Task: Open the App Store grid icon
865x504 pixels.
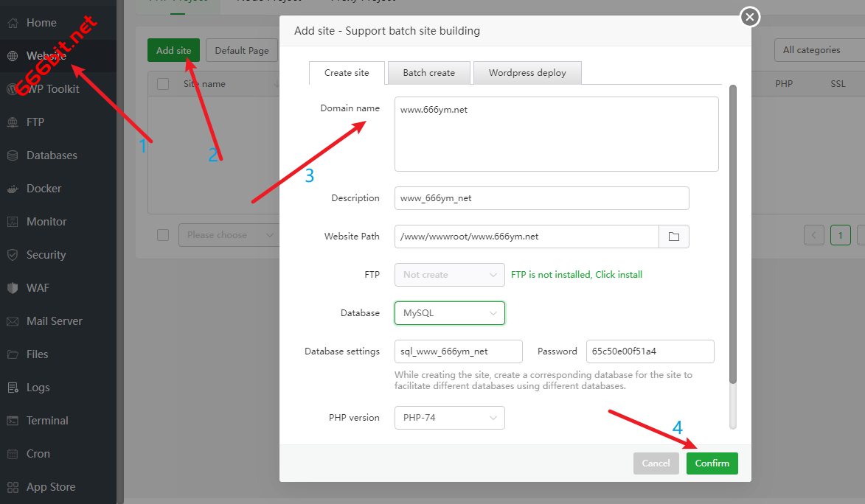Action: click(13, 487)
